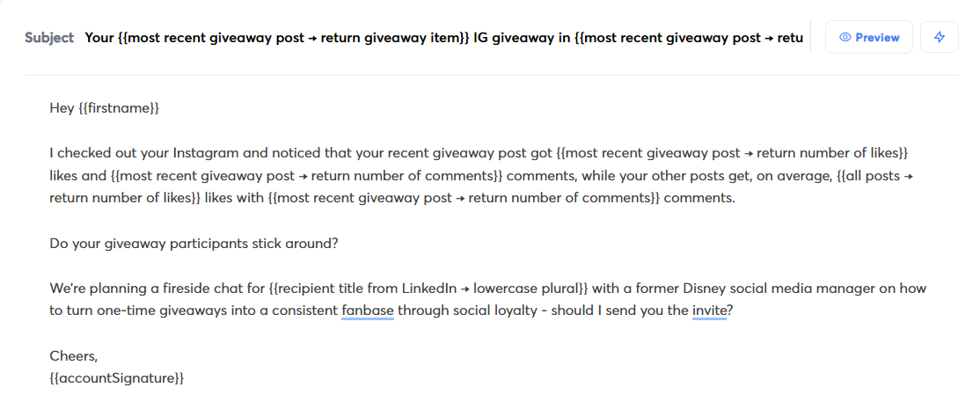Open the email Preview
Screen dimensions: 980x402
tap(868, 38)
